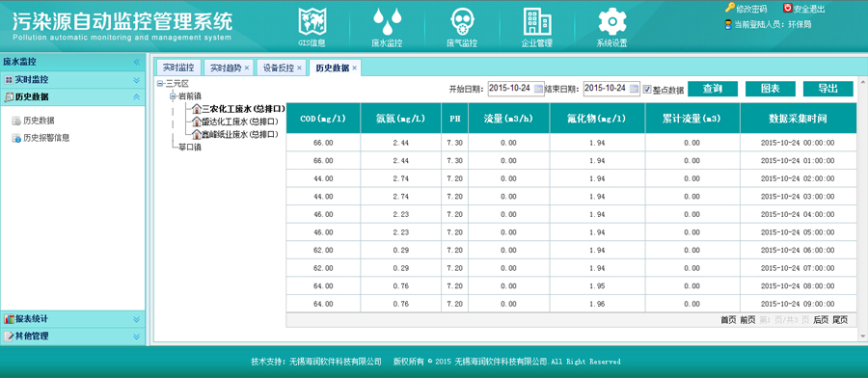Go to 首页 first page

coord(728,320)
